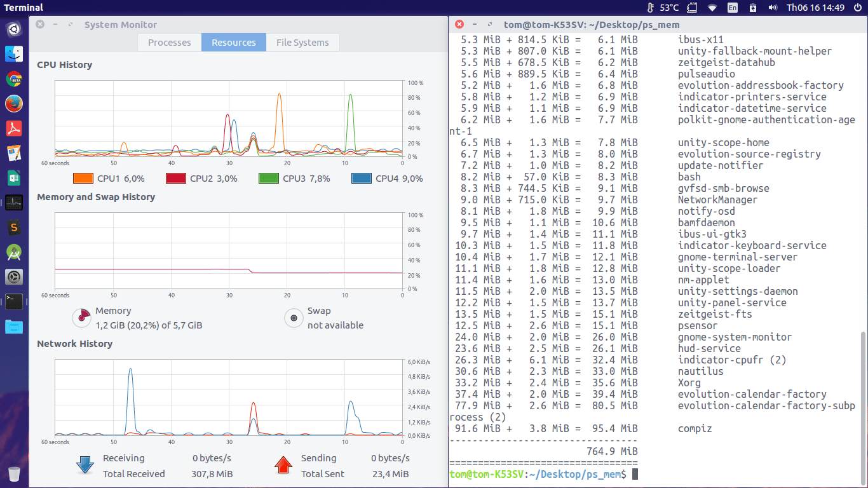Image resolution: width=868 pixels, height=488 pixels.
Task: Open Android Studio from the launcher
Action: [x=14, y=252]
